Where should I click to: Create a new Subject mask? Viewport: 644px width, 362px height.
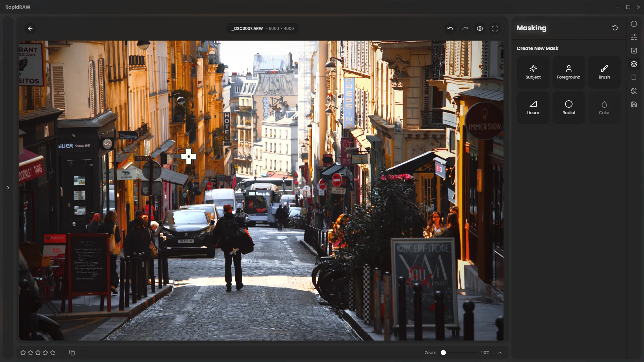(533, 72)
